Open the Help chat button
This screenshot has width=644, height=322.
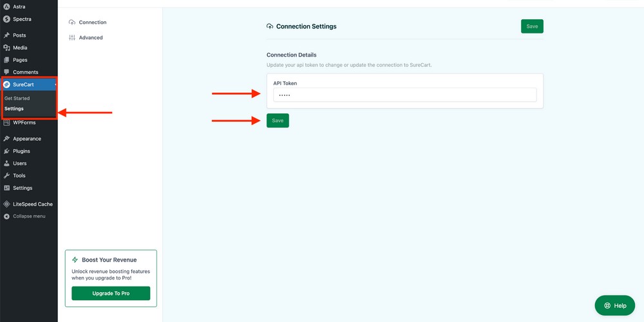tap(615, 305)
